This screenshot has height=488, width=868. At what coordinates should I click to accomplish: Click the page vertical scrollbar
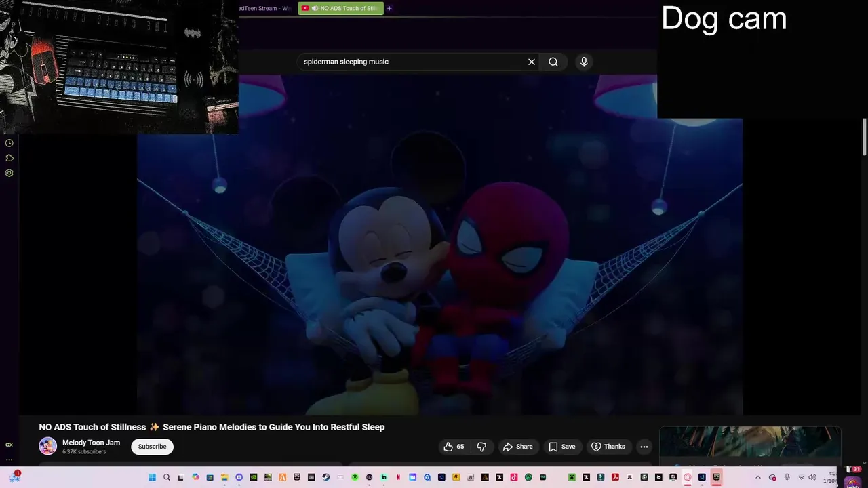865,138
